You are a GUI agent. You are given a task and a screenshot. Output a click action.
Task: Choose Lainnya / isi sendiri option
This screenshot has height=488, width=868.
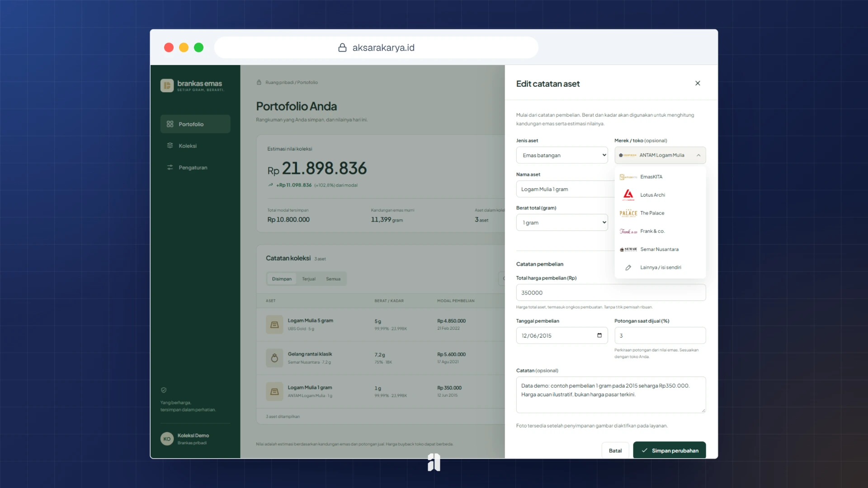coord(660,267)
